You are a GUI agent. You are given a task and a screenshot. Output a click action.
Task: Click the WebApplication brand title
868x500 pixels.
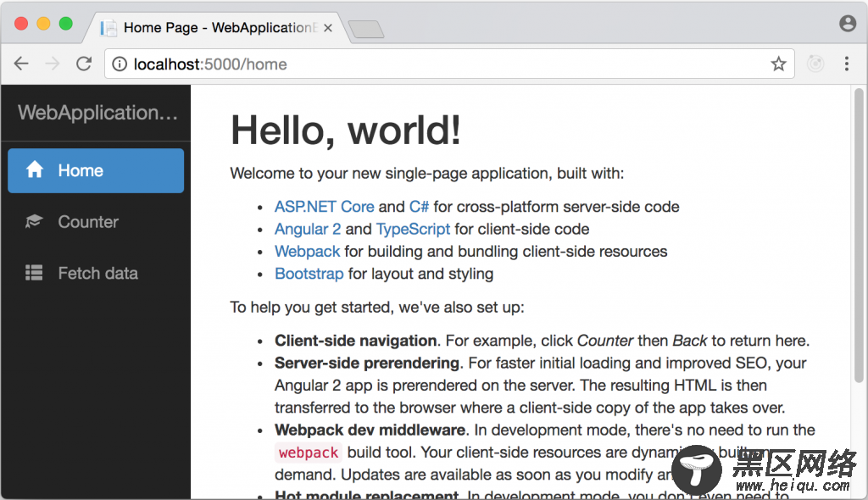[97, 113]
